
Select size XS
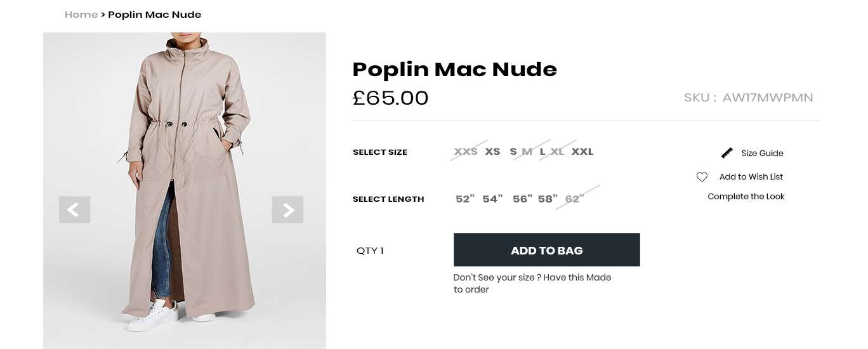(x=492, y=152)
